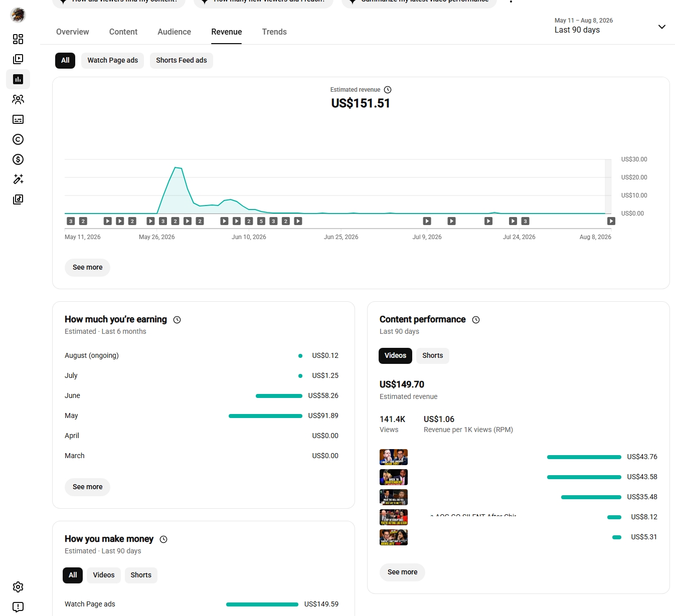Click the clock icon beside How much you're earning
Viewport: 675px width, 616px height.
(x=177, y=320)
